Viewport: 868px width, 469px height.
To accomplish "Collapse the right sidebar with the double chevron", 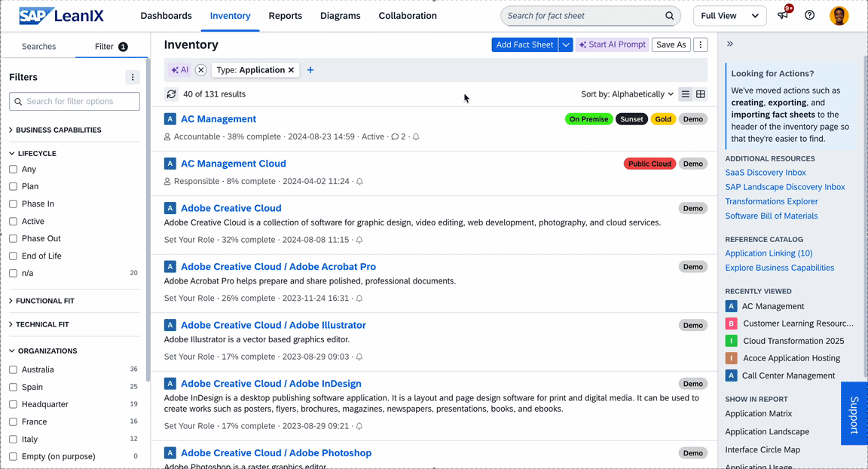I will (x=730, y=44).
